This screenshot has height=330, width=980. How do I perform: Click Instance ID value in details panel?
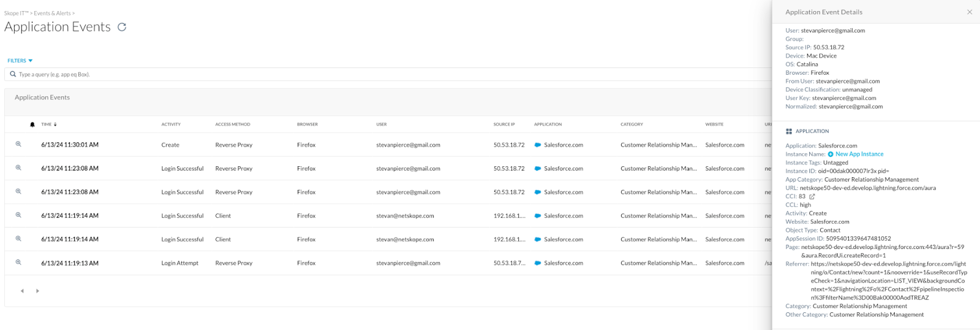(853, 171)
